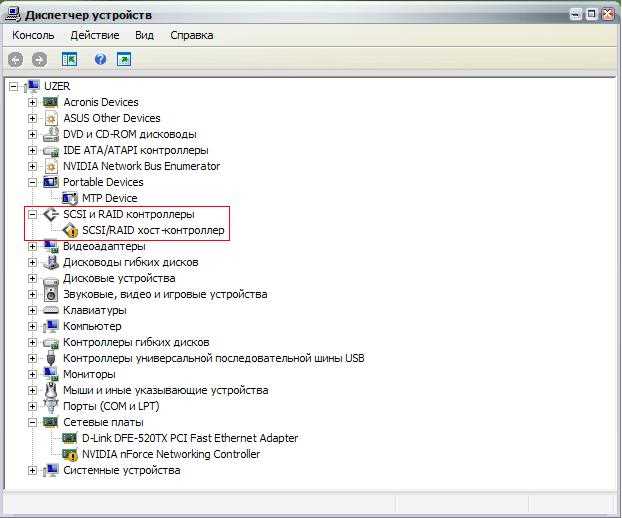622x518 pixels.
Task: Click the show/hide console tree toolbar icon
Action: (69, 59)
